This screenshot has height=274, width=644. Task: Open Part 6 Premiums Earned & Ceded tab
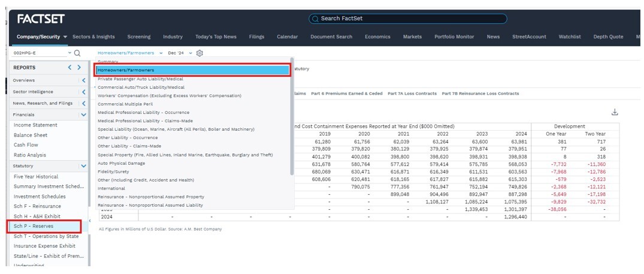click(x=347, y=94)
